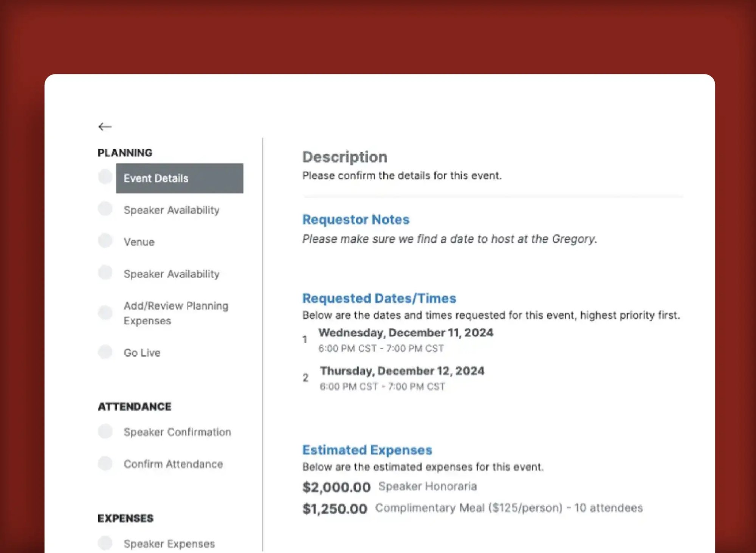Click the Event Details progress indicator bar
Viewport: 756px width, 553px height.
[180, 178]
